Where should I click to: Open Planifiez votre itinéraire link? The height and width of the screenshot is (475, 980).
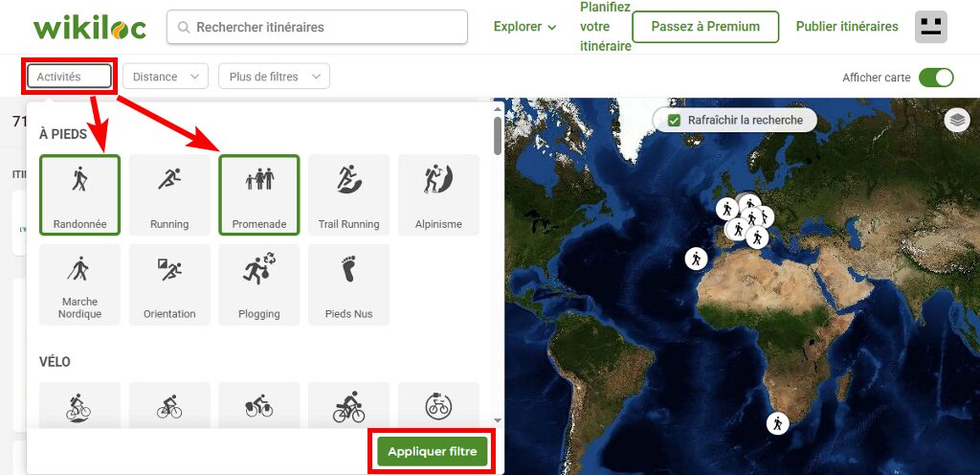[x=605, y=27]
